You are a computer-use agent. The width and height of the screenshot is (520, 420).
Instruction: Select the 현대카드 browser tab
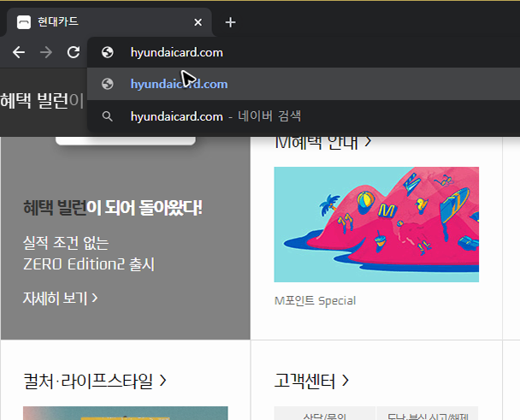pyautogui.click(x=109, y=22)
